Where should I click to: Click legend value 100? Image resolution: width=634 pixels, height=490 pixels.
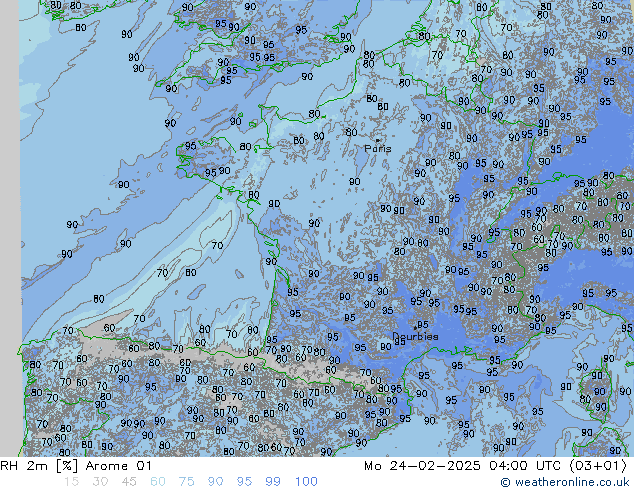click(306, 482)
